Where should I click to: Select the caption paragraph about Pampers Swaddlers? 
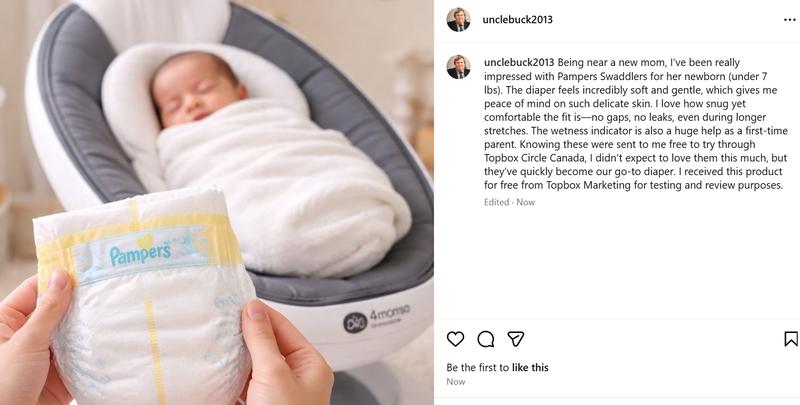click(x=635, y=124)
